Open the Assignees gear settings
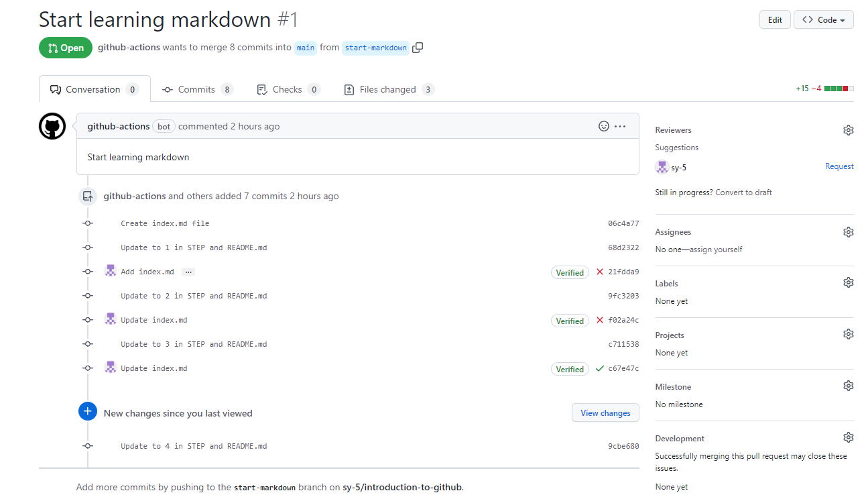 [x=848, y=232]
